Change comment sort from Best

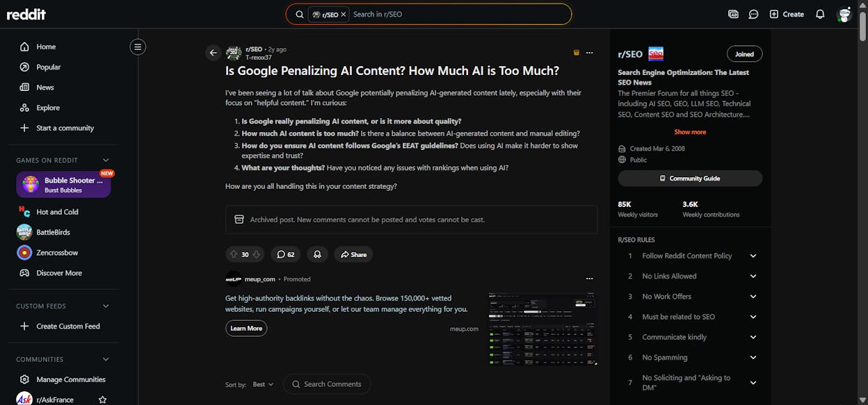263,384
